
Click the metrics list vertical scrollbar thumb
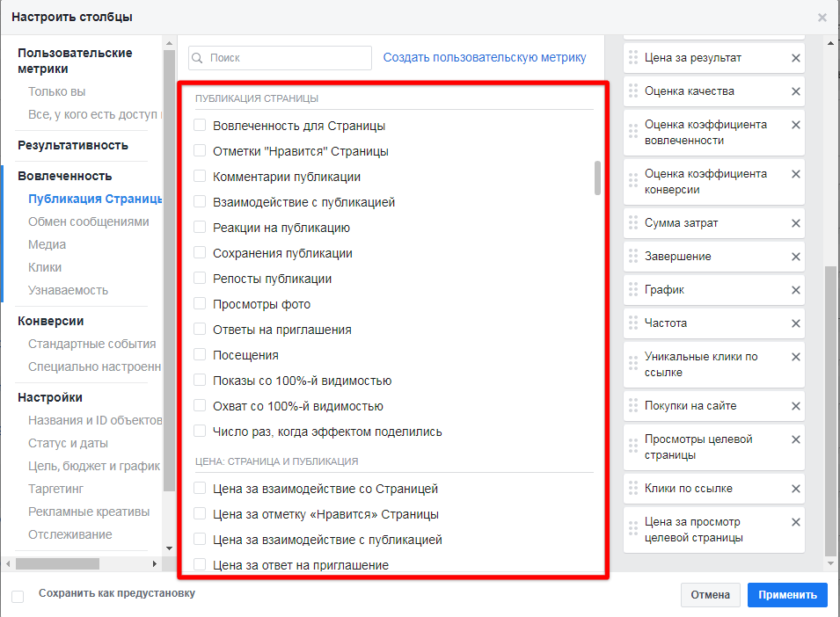pyautogui.click(x=598, y=178)
